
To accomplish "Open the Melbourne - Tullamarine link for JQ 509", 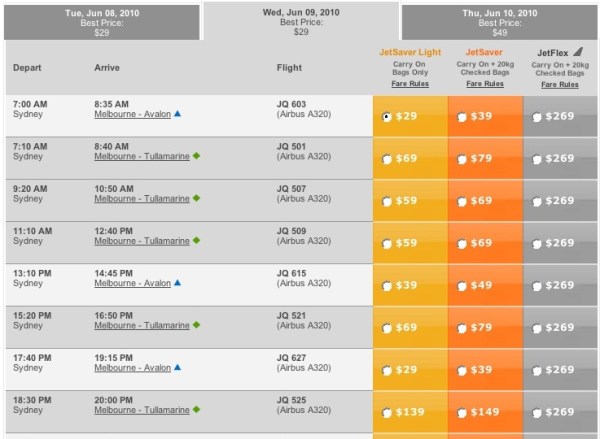I will pyautogui.click(x=141, y=241).
